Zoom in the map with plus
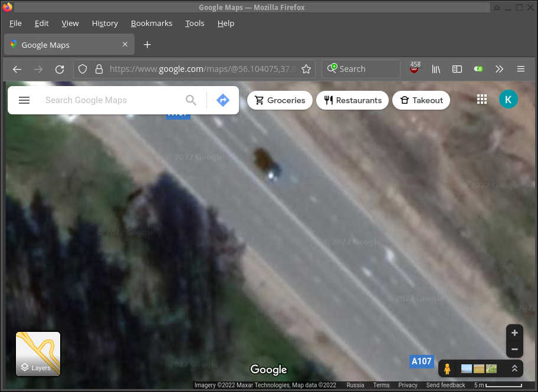This screenshot has width=538, height=392. tap(514, 332)
